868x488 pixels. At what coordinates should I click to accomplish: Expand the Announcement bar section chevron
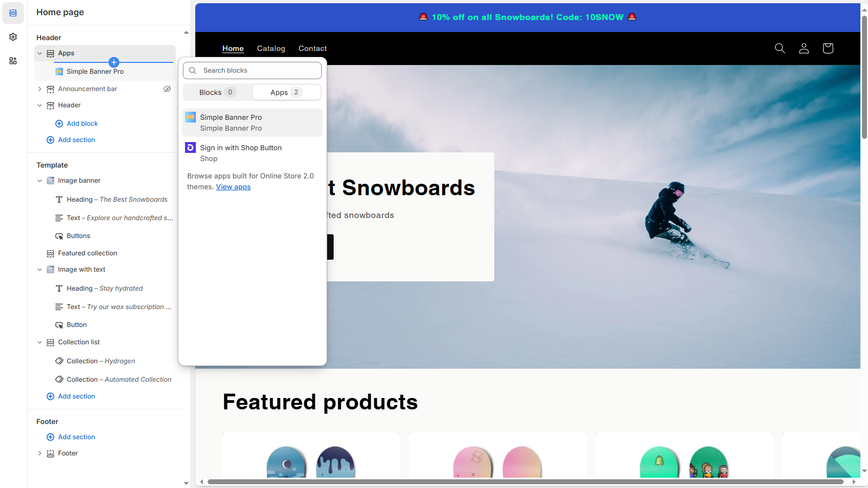click(40, 89)
